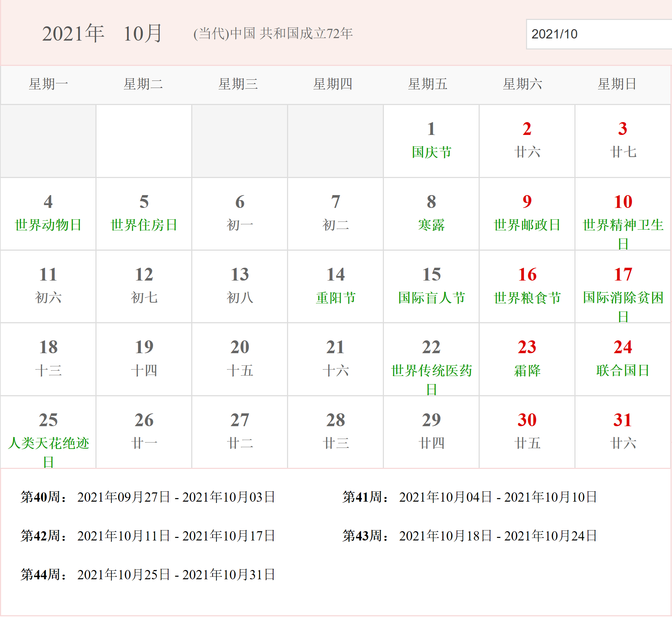Click the 第41周 week range row
Viewport: 672px width, 617px height.
click(x=470, y=497)
